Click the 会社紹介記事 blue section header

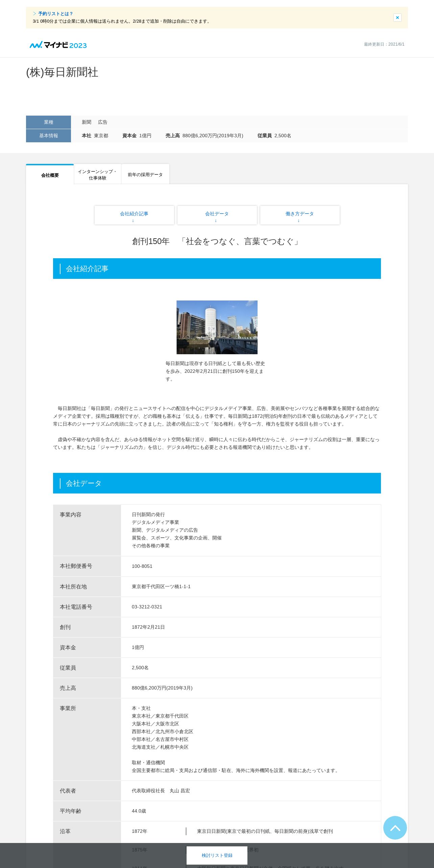217,268
